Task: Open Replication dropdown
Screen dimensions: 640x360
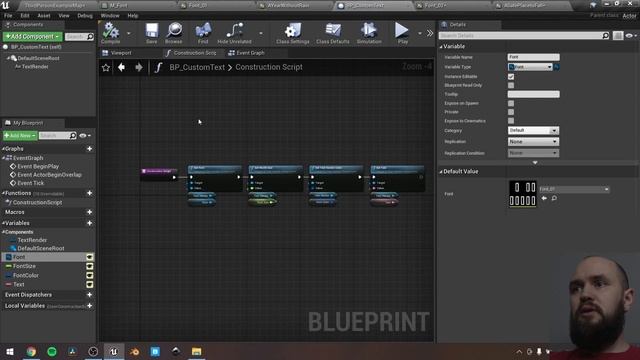Action: (x=533, y=142)
